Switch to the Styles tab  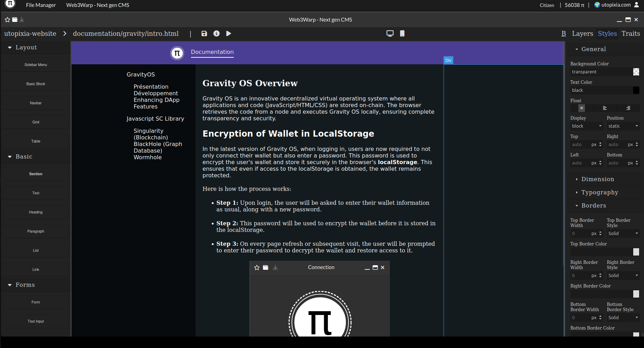point(607,33)
